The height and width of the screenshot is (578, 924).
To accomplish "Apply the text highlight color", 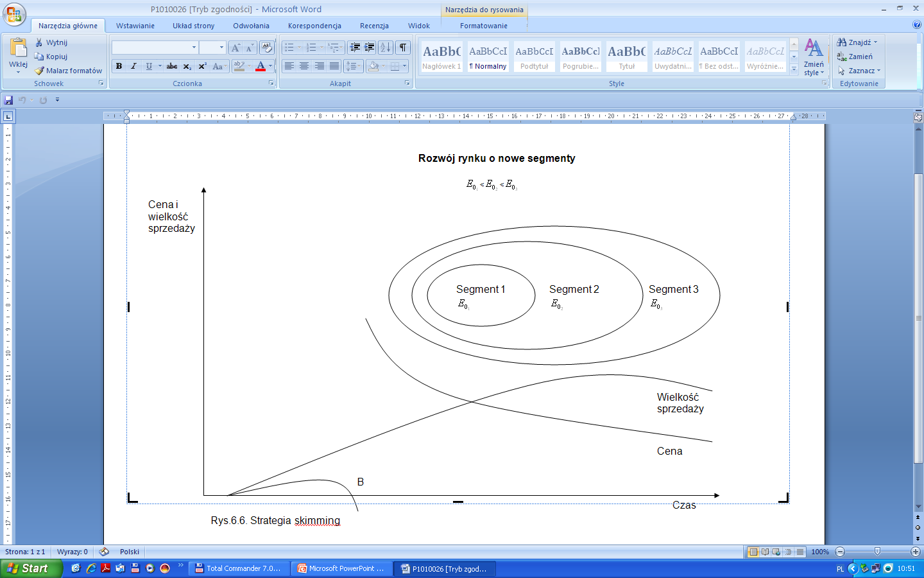I will pos(239,66).
